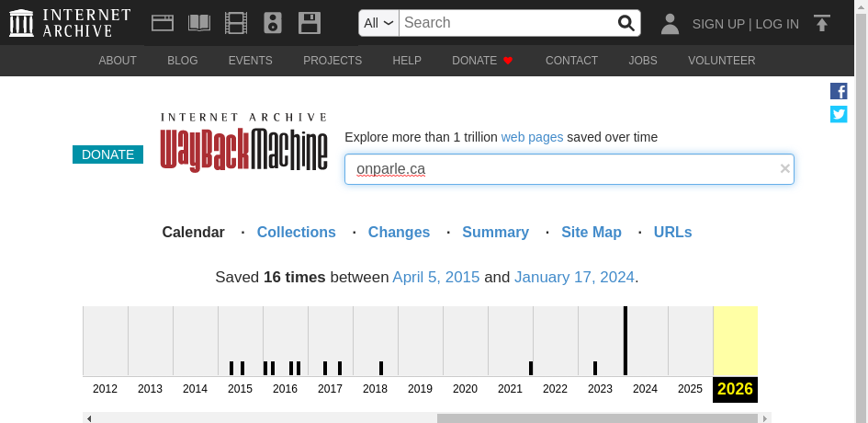This screenshot has height=423, width=868.
Task: Open the April 5, 2015 capture link
Action: click(436, 277)
